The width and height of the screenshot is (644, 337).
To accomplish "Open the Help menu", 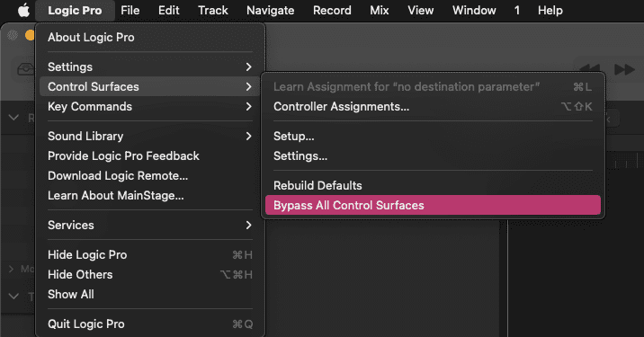I will pos(550,10).
